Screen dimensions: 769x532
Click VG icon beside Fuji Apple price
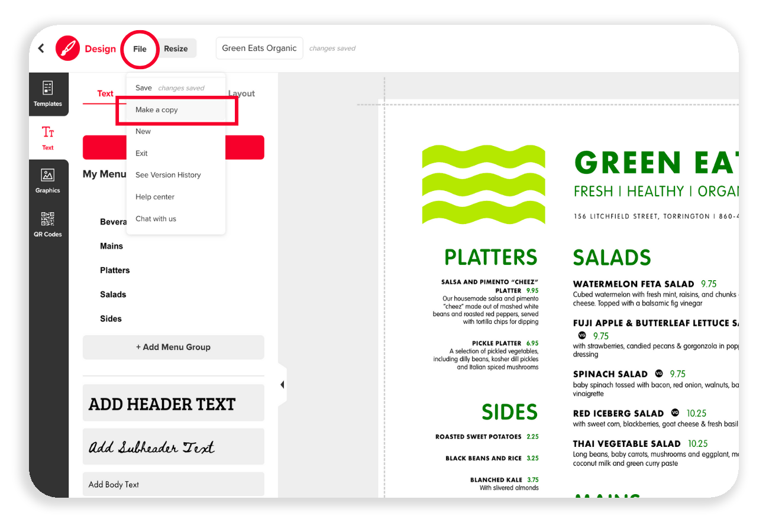point(581,335)
